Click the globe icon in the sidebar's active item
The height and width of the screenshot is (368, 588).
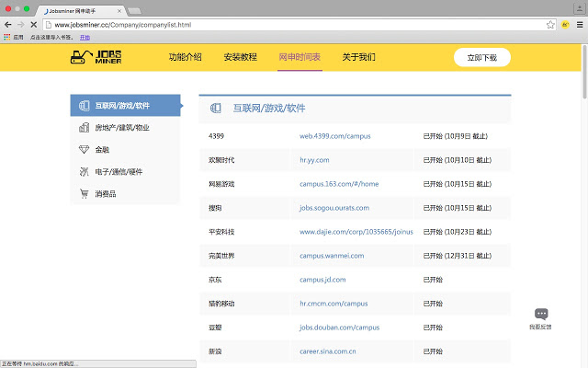click(84, 106)
